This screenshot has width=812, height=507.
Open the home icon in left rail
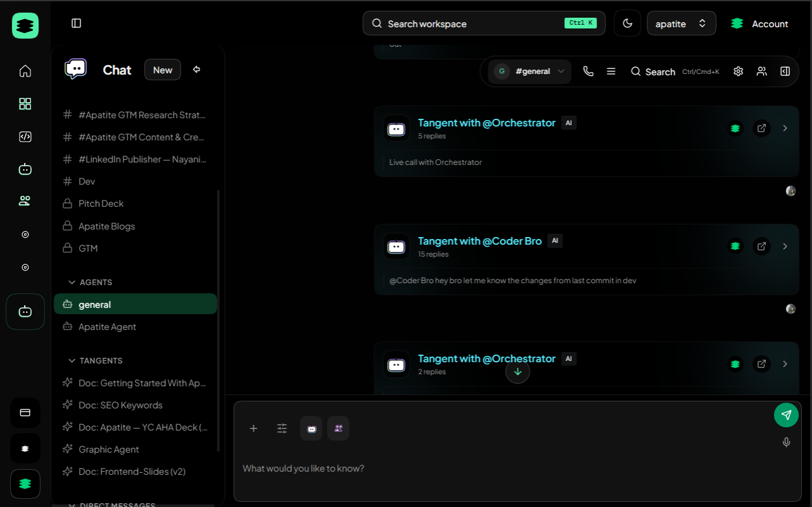(x=25, y=71)
